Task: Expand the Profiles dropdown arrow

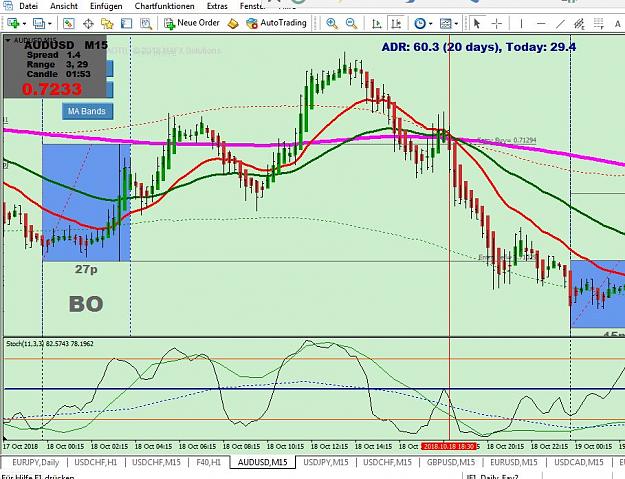Action: pos(50,24)
